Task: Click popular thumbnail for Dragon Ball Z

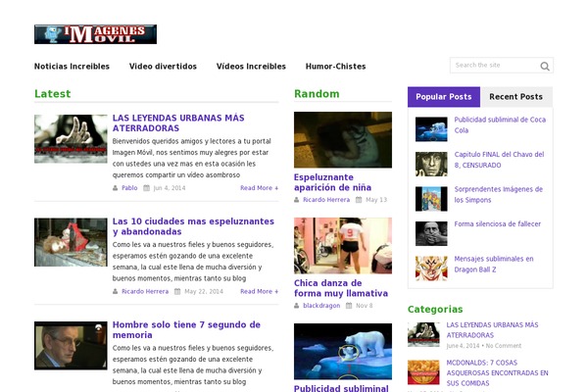Action: click(x=431, y=269)
